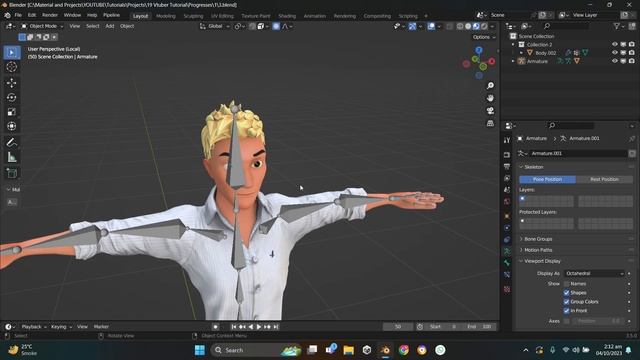Expand the Armature tree item in outliner

513,61
